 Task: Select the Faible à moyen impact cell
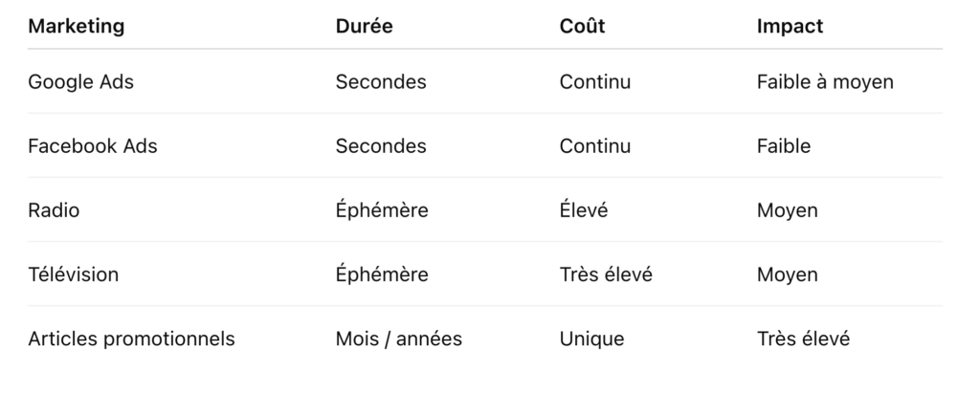pos(824,82)
